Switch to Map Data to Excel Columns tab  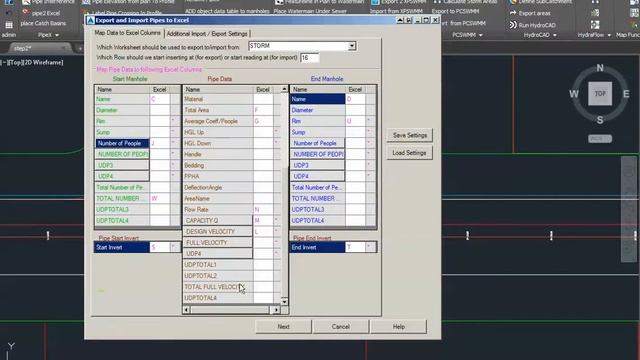tap(127, 33)
